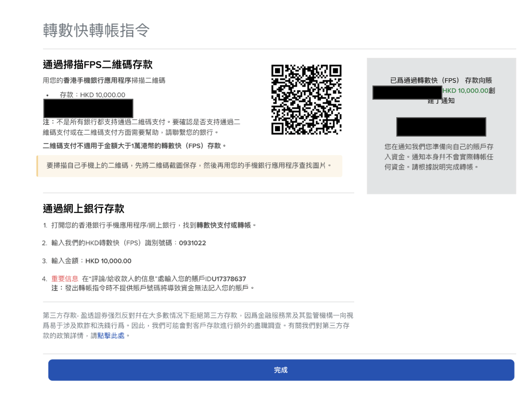
Task: Click the 第三方存款 policy paragraph
Action: [x=198, y=326]
